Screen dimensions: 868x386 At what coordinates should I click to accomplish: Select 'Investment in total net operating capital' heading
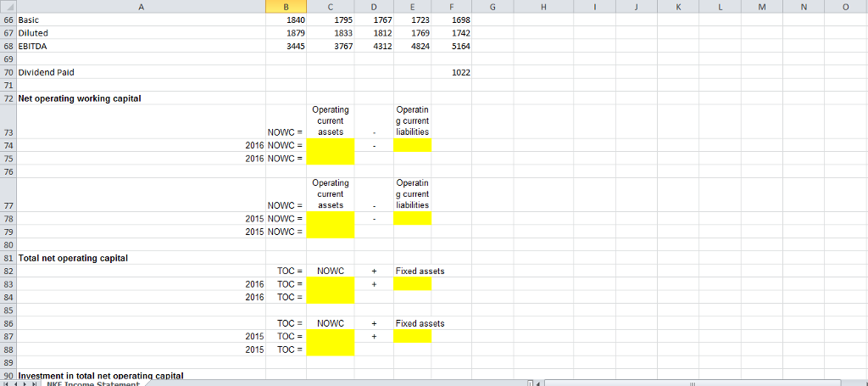click(142, 376)
